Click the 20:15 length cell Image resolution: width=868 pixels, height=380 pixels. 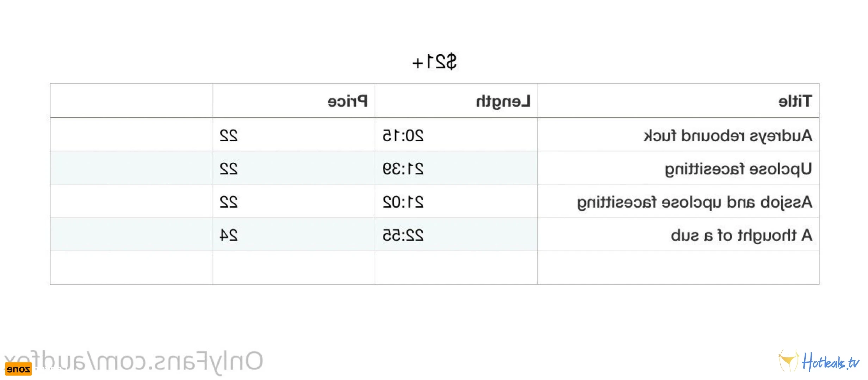[x=456, y=135]
